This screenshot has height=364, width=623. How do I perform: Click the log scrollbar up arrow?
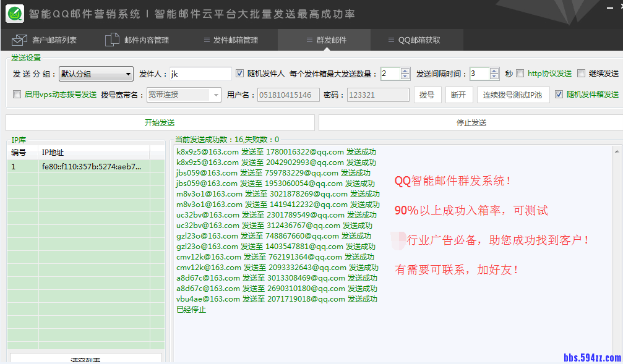point(617,151)
